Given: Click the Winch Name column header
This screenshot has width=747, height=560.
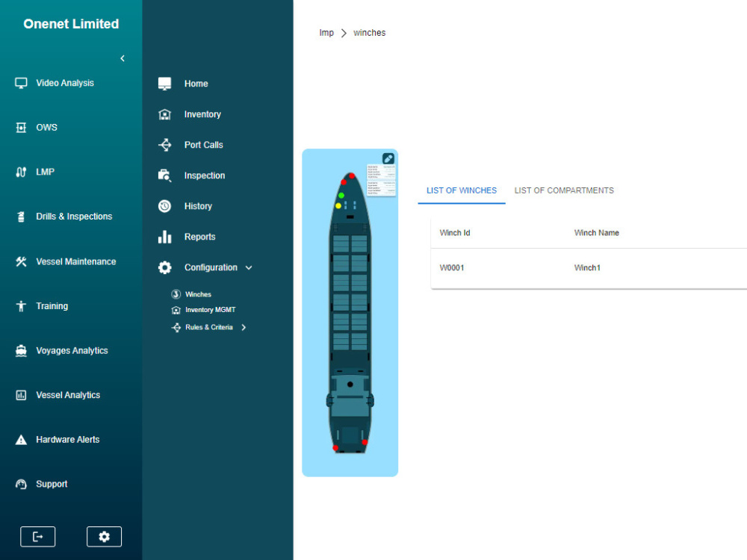Looking at the screenshot, I should [x=596, y=233].
